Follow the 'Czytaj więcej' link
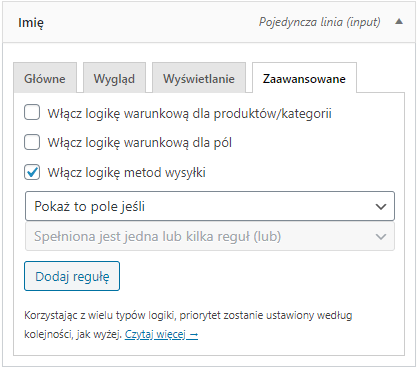This screenshot has width=417, height=367. (161, 334)
